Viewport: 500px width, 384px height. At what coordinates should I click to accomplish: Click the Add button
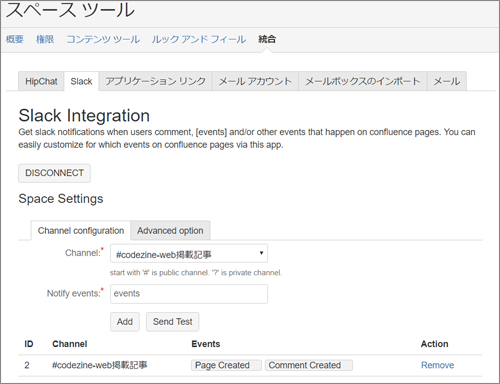(x=125, y=322)
